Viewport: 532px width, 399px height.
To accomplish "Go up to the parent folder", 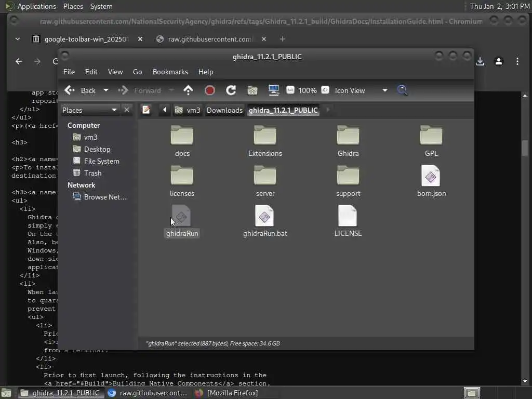I will tap(188, 90).
